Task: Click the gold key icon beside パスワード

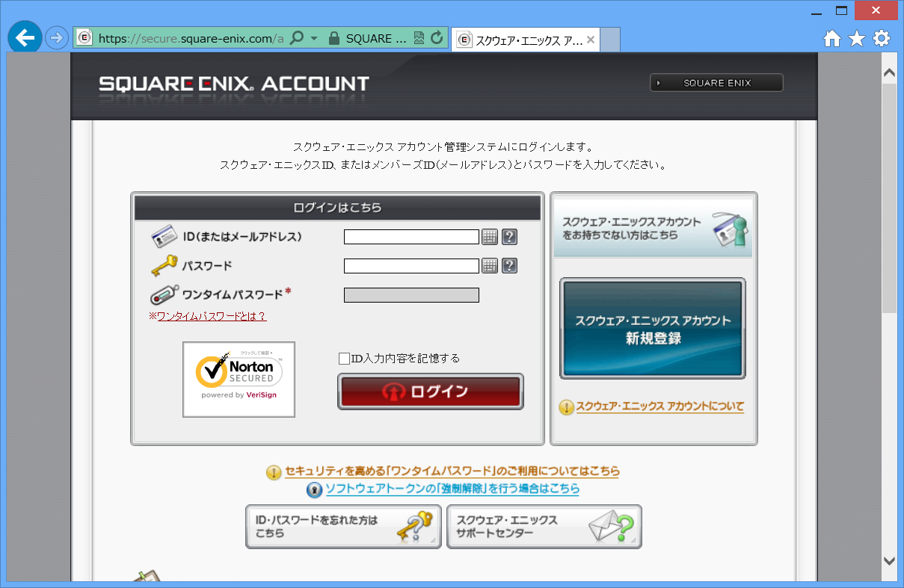Action: 164,265
